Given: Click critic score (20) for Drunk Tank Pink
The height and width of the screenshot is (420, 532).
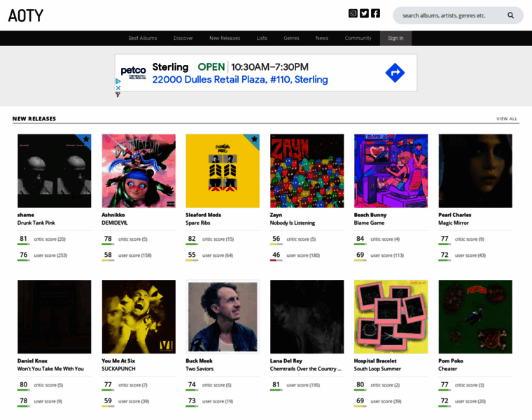Looking at the screenshot, I should [50, 239].
